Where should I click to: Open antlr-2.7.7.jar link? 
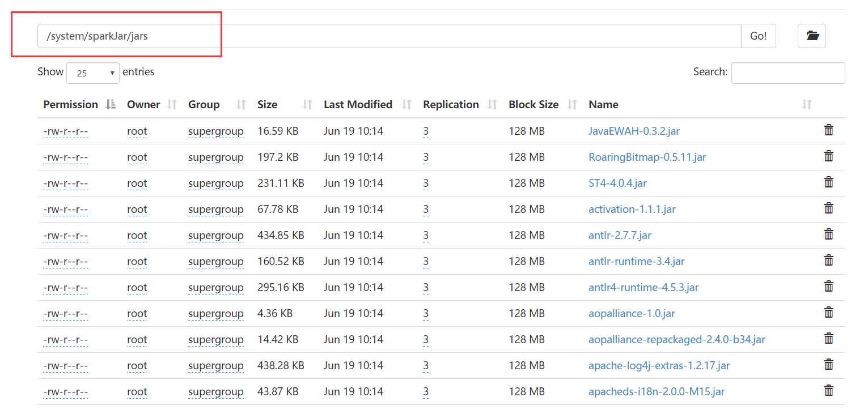point(620,236)
